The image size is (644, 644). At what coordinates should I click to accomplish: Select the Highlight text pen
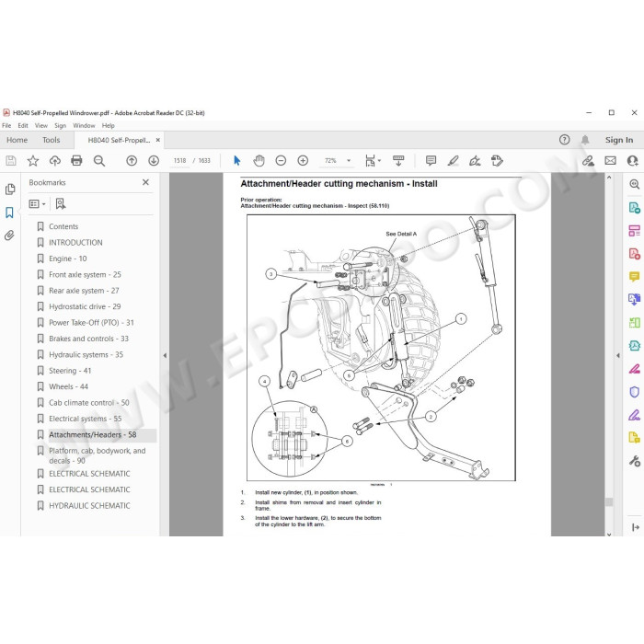[453, 161]
